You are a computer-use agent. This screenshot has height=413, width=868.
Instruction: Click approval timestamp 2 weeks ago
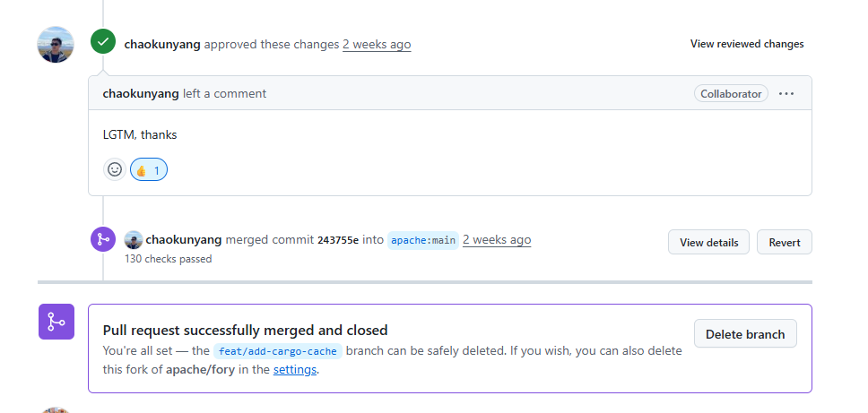[x=377, y=44]
